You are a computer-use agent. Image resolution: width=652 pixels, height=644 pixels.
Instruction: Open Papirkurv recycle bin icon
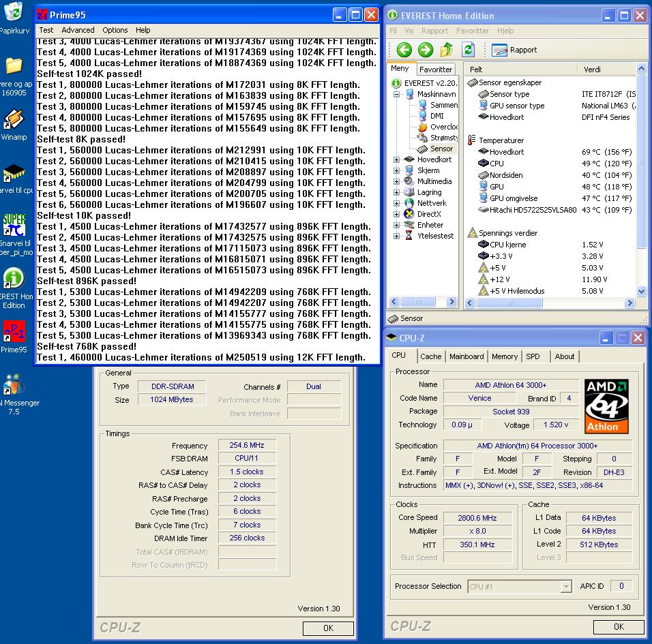pos(14,18)
